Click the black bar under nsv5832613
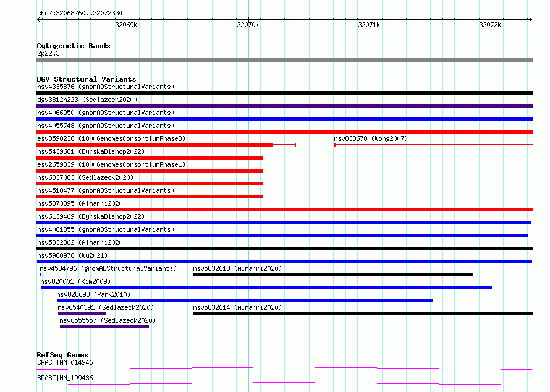550x392 pixels. click(333, 275)
